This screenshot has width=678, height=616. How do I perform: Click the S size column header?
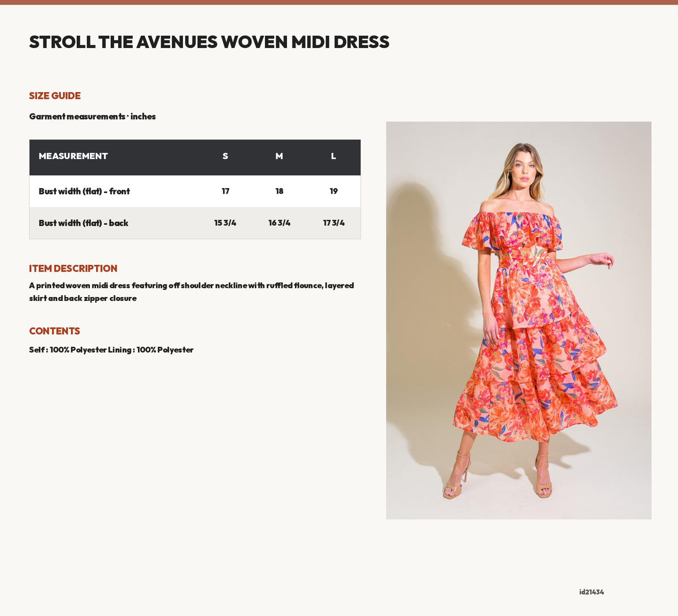pos(225,156)
